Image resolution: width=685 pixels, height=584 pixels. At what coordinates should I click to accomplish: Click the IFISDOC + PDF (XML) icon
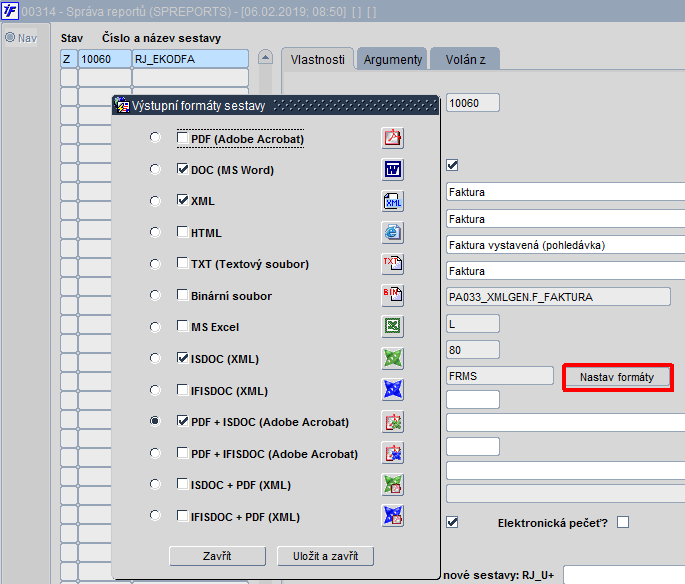point(392,516)
